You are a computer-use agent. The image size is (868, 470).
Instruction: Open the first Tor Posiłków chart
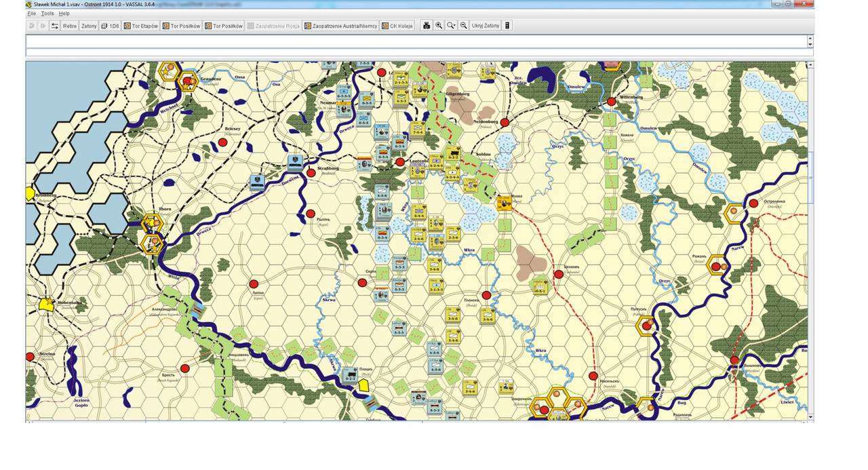coord(181,26)
